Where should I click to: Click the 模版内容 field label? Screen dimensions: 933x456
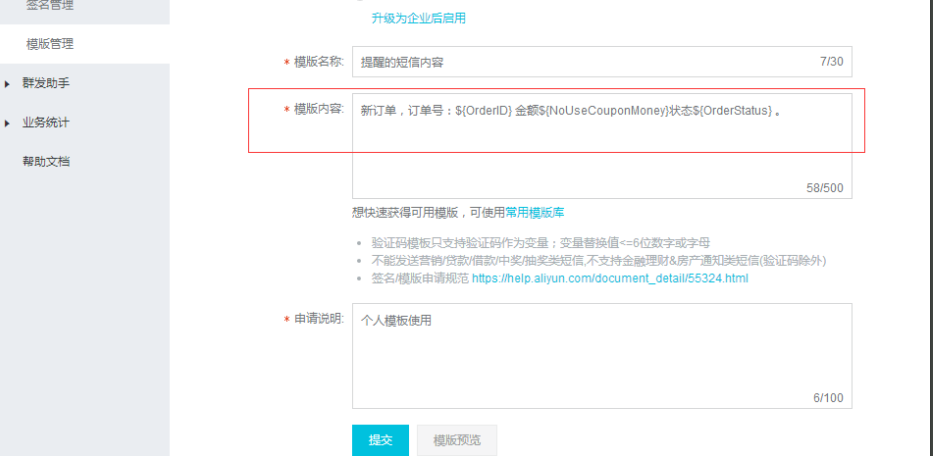tap(318, 109)
